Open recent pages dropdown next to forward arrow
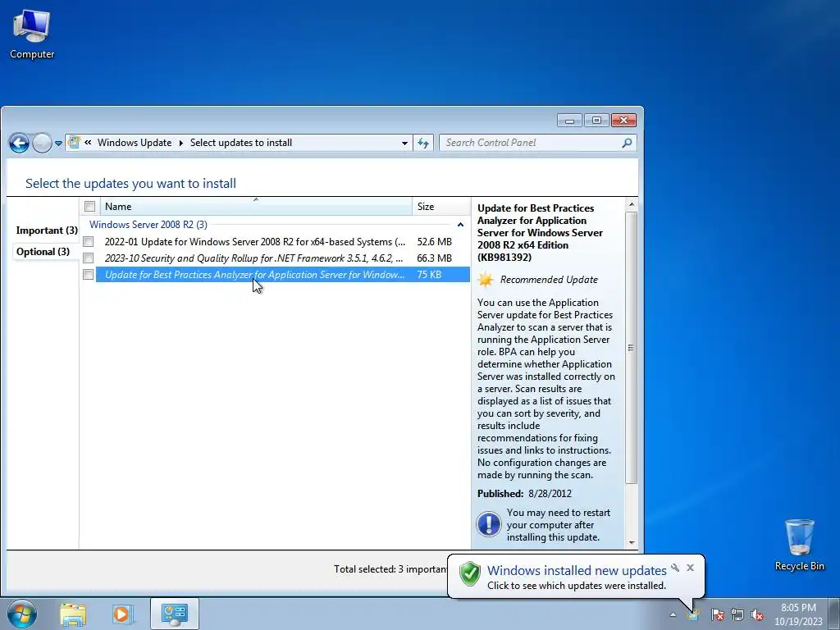The height and width of the screenshot is (630, 840). coord(58,143)
